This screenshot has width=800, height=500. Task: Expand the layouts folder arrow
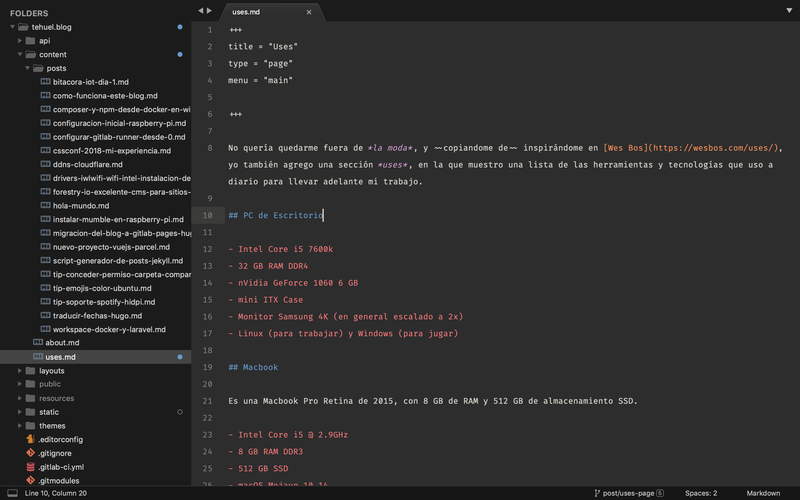tap(20, 371)
